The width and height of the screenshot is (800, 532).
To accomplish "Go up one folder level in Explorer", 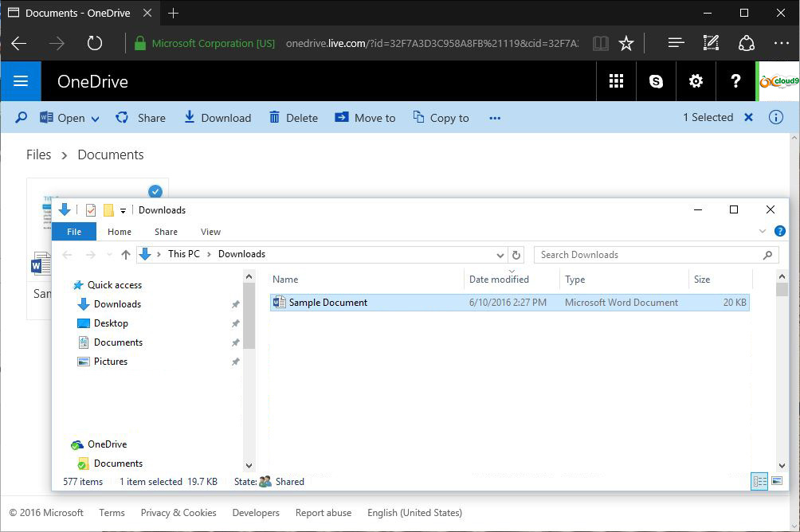I will click(126, 255).
